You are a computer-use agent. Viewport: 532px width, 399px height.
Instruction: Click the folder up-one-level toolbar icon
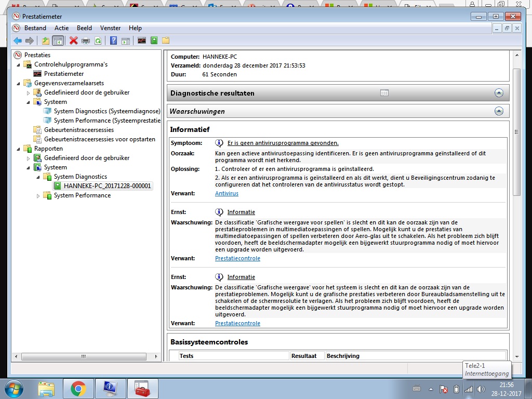(46, 41)
